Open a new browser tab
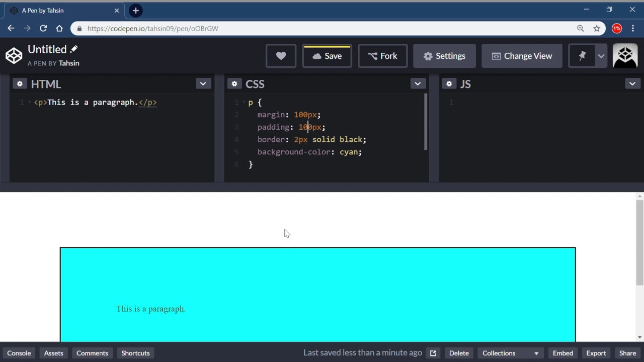Image resolution: width=644 pixels, height=362 pixels. (135, 11)
